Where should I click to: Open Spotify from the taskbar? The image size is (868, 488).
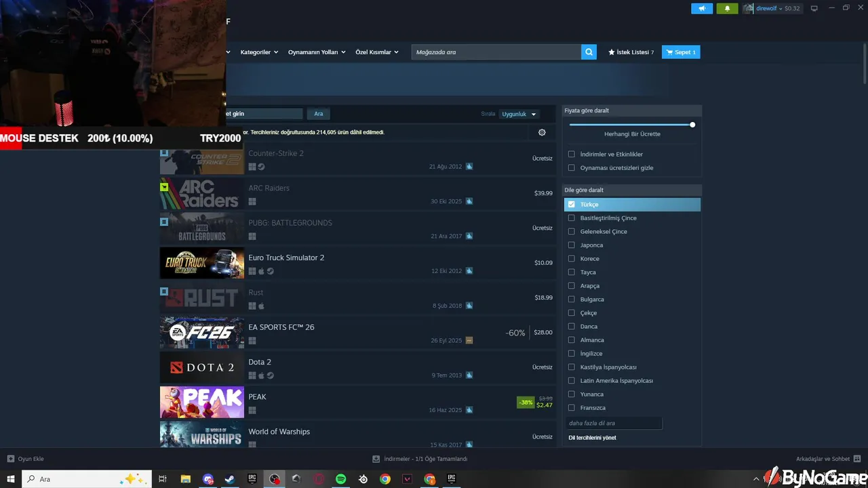click(340, 479)
